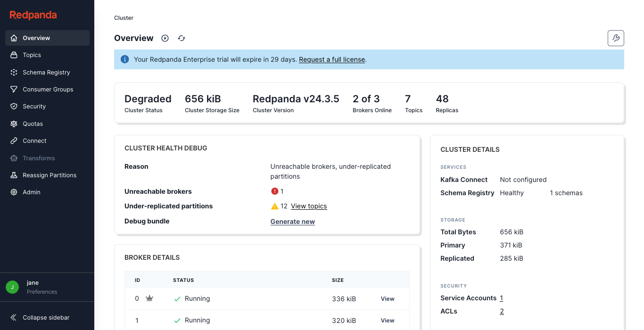Click Request a full license
Screen dimensions: 644x330
click(331, 59)
